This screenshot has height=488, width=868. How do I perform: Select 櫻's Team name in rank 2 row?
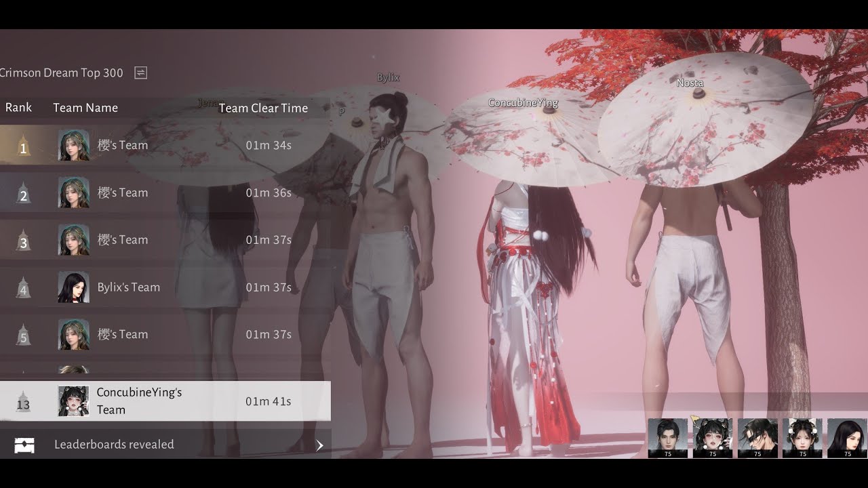[x=123, y=192]
